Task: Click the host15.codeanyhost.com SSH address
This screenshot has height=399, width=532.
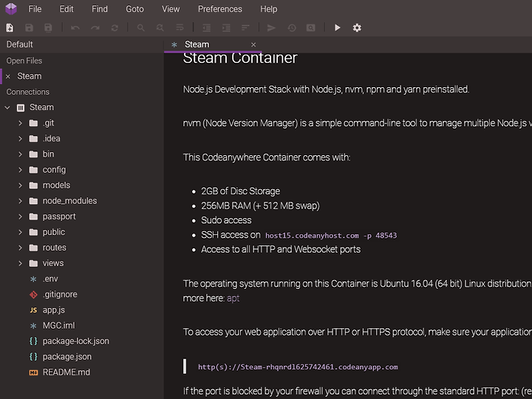Action: pos(331,236)
